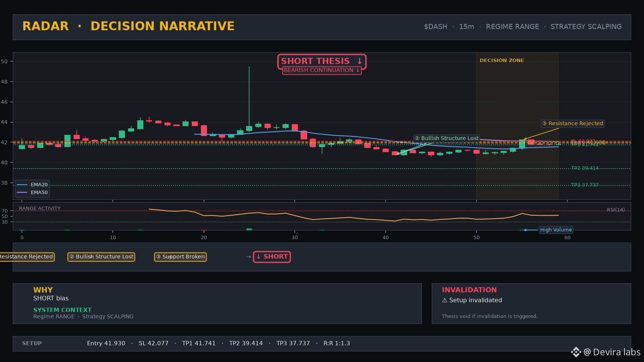This screenshot has width=644, height=362.
Task: Click the TP2 39.414 level label
Action: pos(585,168)
